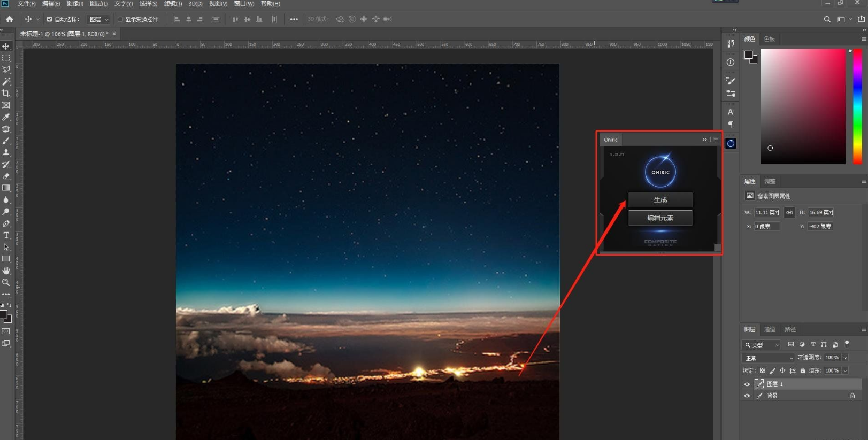Open the 填充 fill dropdown arrow
868x440 pixels.
pos(846,370)
